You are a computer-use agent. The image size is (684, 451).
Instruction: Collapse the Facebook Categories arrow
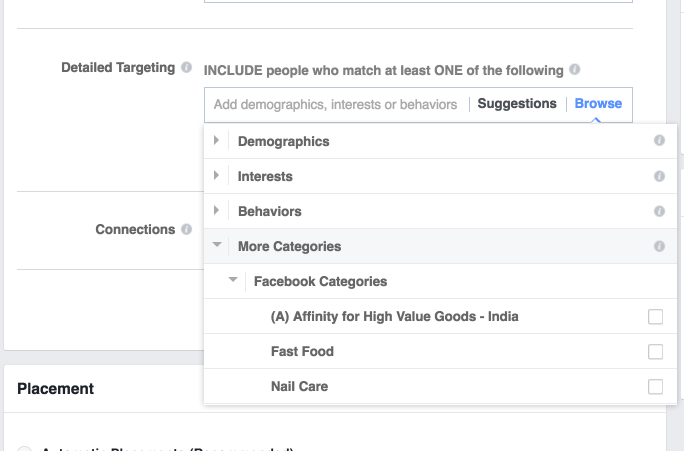(233, 280)
